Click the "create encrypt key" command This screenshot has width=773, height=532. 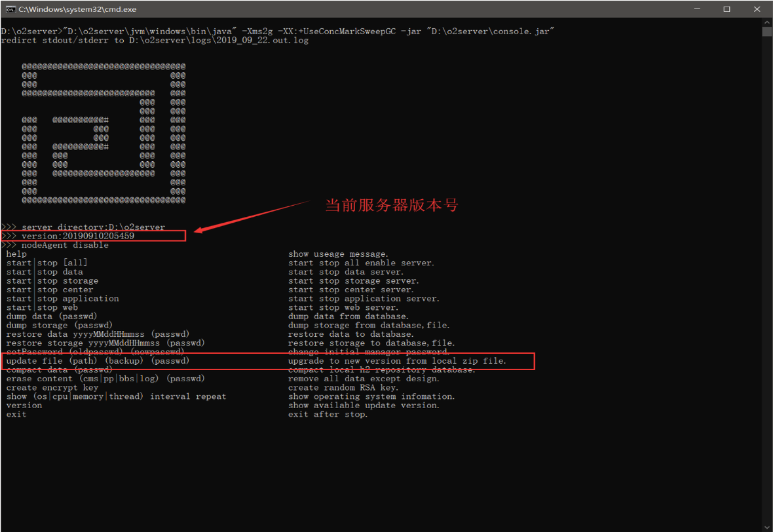point(52,388)
